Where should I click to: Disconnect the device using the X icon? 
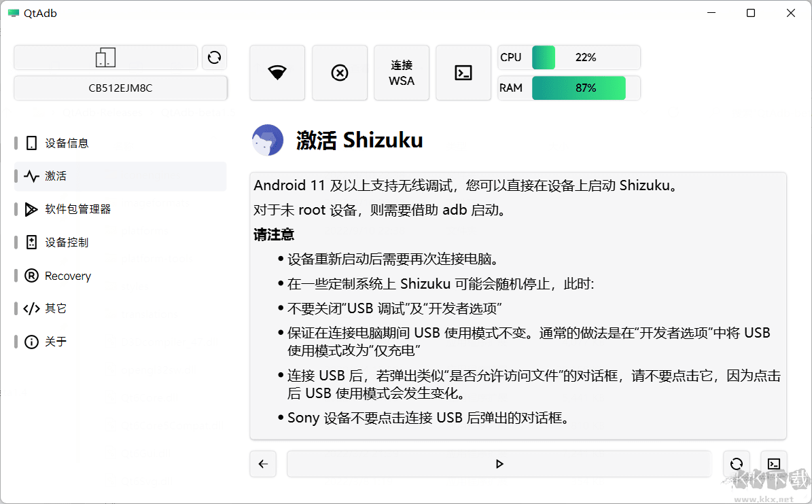339,72
